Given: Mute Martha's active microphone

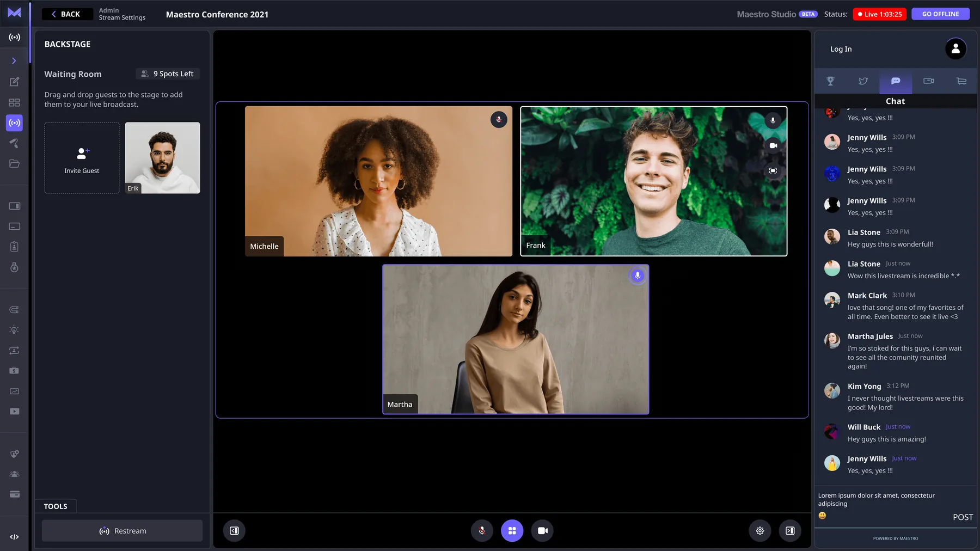Looking at the screenshot, I should 637,275.
